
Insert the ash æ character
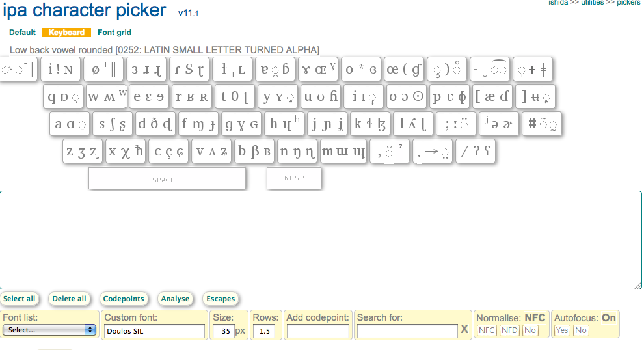point(490,97)
